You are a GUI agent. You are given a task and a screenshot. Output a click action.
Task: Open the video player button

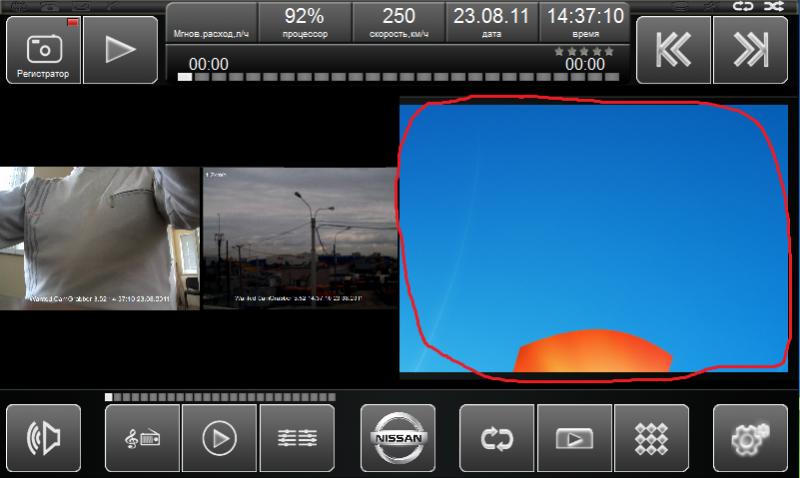coord(574,438)
